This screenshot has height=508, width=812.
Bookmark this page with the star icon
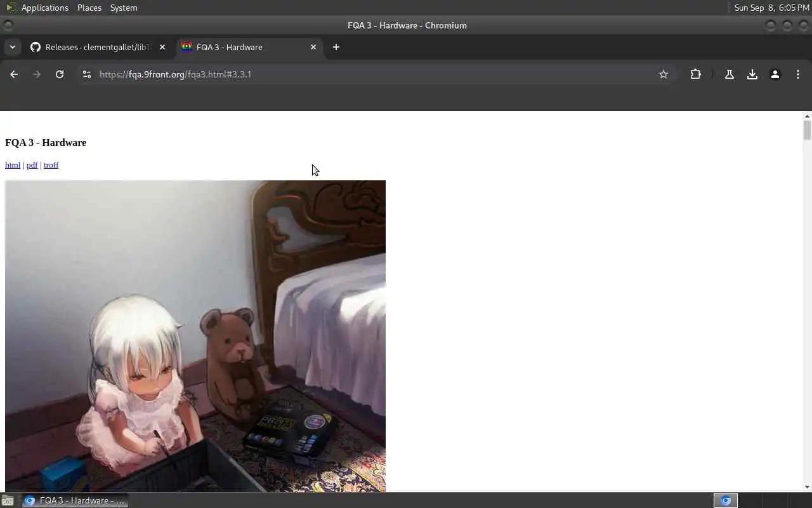click(664, 74)
